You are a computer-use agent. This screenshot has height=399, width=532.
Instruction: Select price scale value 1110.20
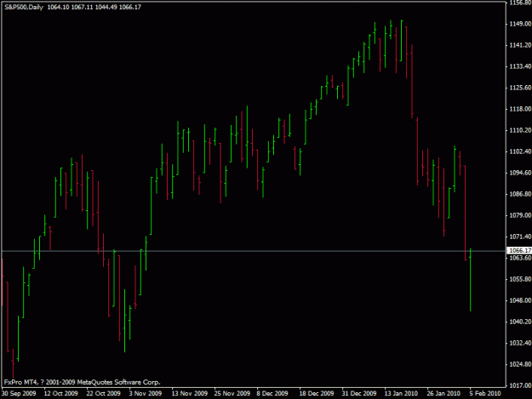click(520, 130)
